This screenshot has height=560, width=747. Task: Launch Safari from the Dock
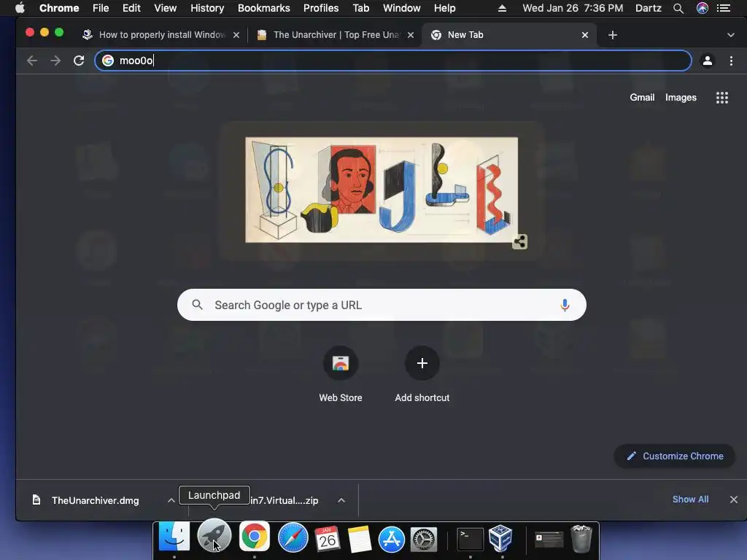coord(293,537)
